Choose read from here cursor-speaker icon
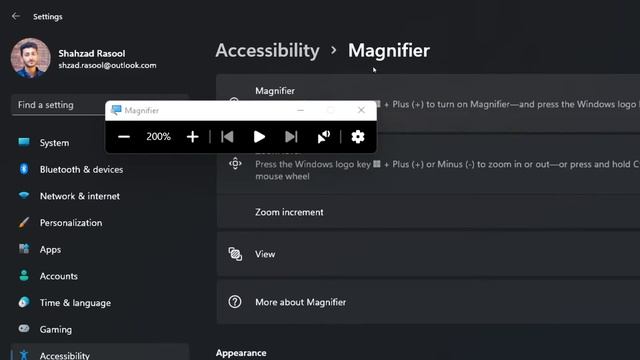The width and height of the screenshot is (640, 360). 324,137
